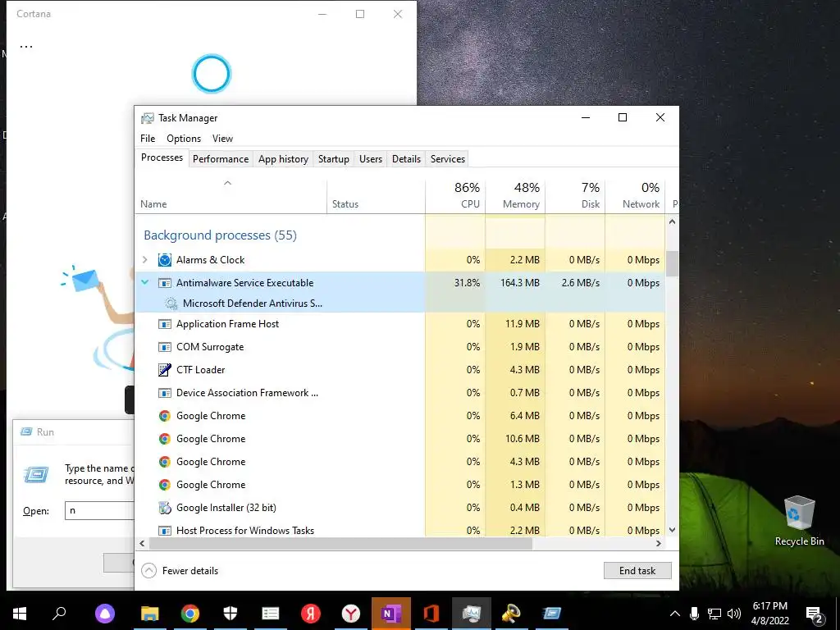The width and height of the screenshot is (840, 630).
Task: Open the purple Alice assistant on taskbar
Action: (104, 614)
